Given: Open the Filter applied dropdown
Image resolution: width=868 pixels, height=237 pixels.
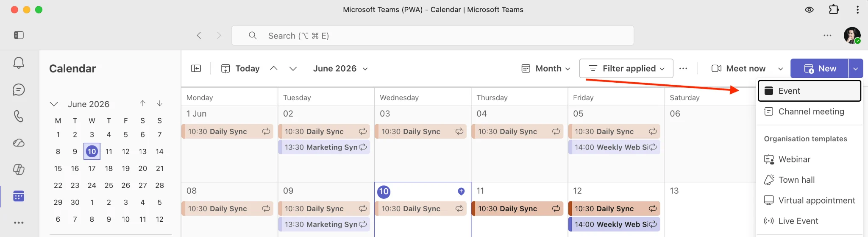Looking at the screenshot, I should [x=626, y=68].
